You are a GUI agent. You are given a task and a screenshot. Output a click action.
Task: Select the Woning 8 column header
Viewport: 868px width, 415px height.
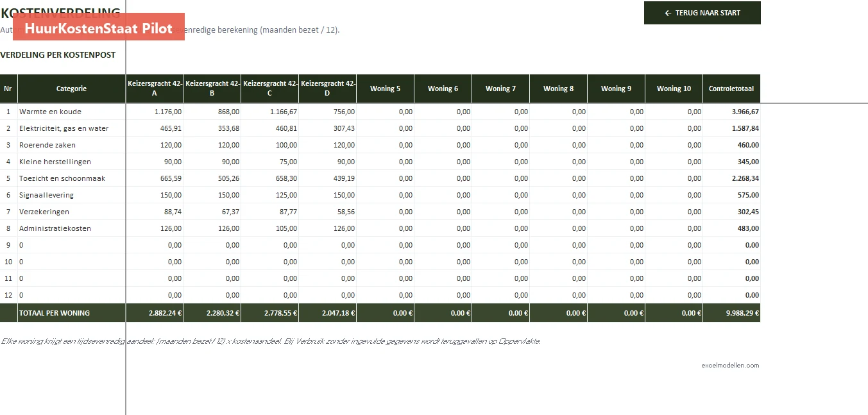[x=559, y=89]
